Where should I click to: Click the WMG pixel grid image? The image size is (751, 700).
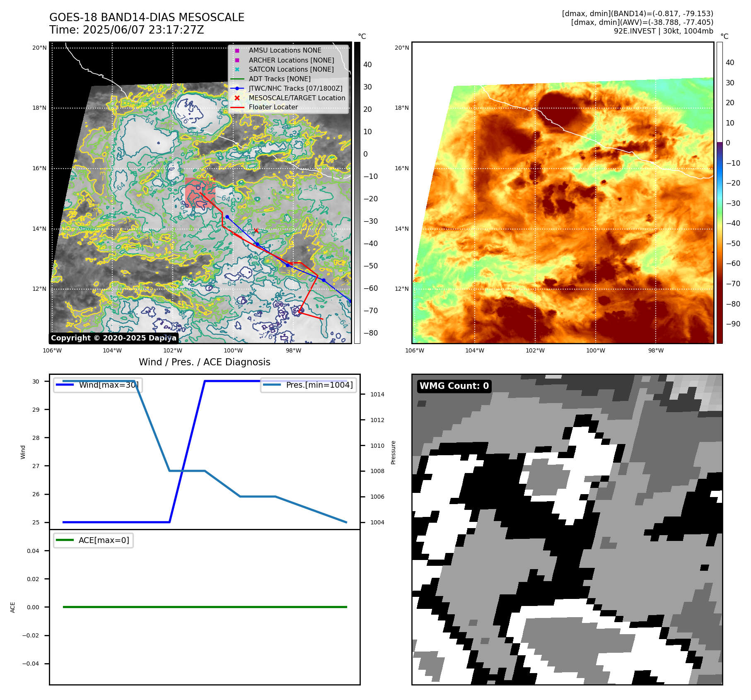[x=567, y=529]
